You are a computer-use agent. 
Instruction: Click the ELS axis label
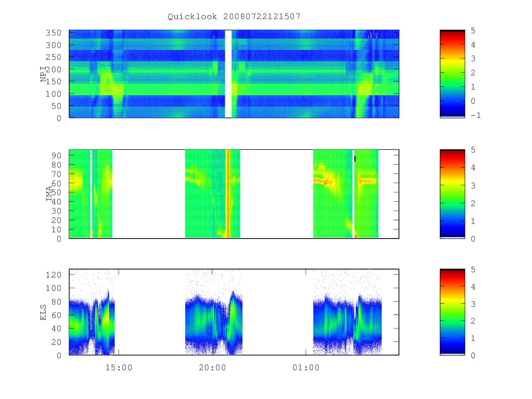pos(44,312)
